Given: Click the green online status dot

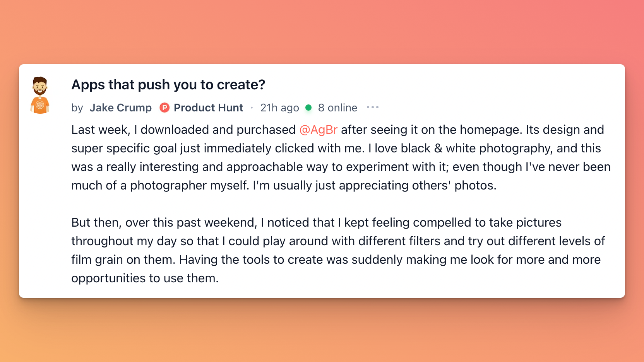Looking at the screenshot, I should pos(308,108).
